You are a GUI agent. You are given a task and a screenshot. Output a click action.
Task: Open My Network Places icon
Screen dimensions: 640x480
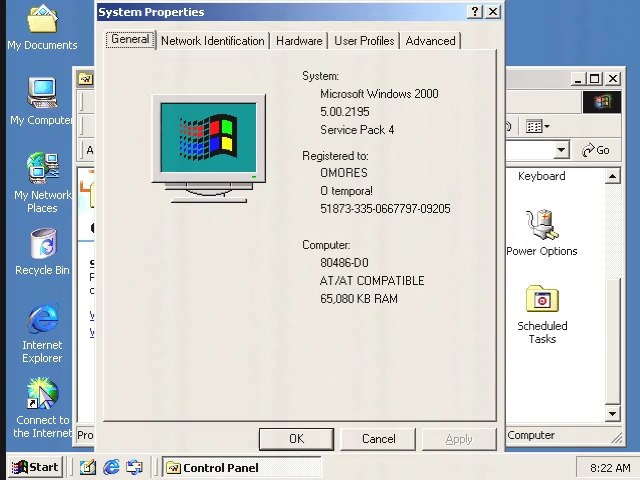(x=42, y=182)
